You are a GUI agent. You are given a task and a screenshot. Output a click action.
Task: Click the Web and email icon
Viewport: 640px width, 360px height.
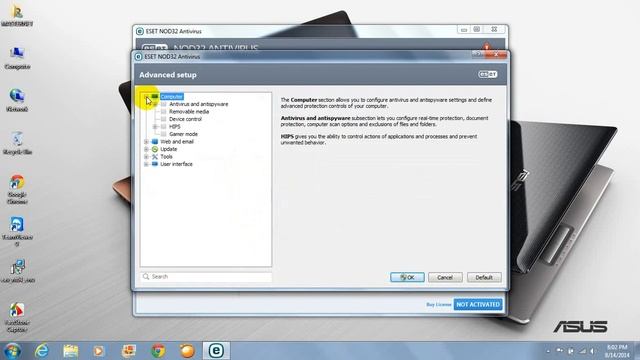155,142
